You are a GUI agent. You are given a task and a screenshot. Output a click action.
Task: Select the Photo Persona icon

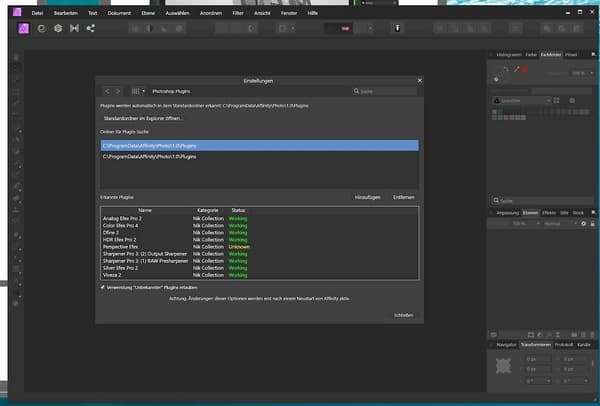point(23,28)
